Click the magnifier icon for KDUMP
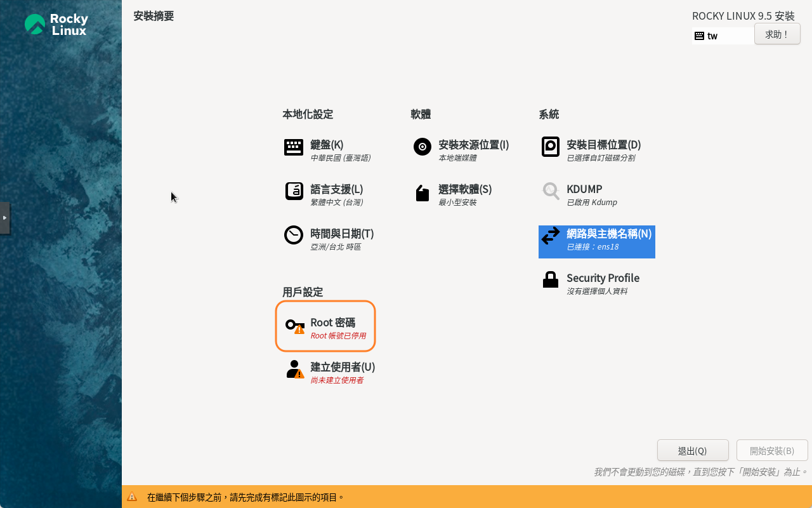The height and width of the screenshot is (508, 812). pos(550,191)
